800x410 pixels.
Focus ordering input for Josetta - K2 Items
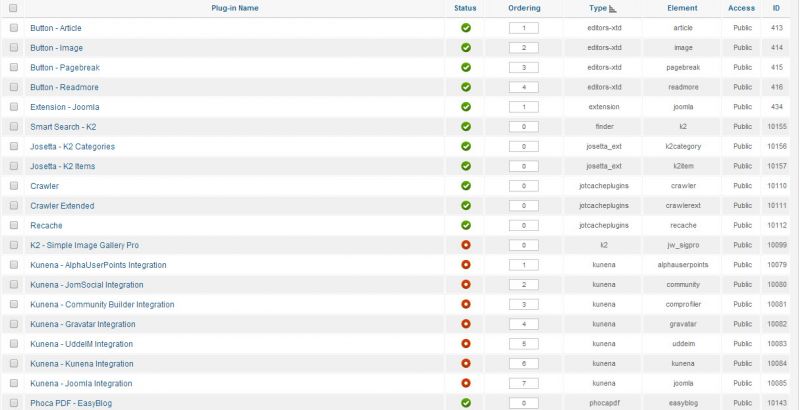(x=524, y=166)
